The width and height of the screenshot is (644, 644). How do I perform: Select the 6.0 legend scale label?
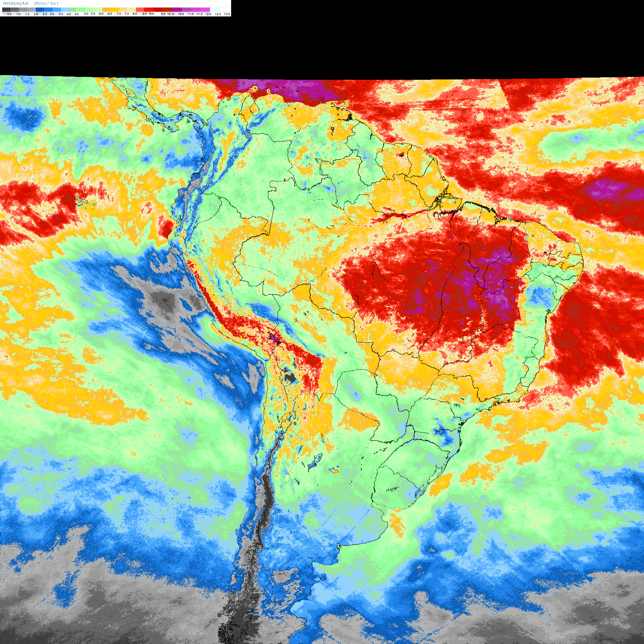click(101, 14)
